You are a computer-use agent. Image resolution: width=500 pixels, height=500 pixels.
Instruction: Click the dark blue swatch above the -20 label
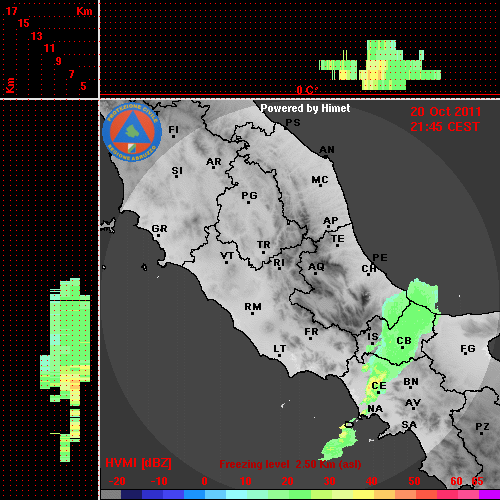pyautogui.click(x=132, y=494)
